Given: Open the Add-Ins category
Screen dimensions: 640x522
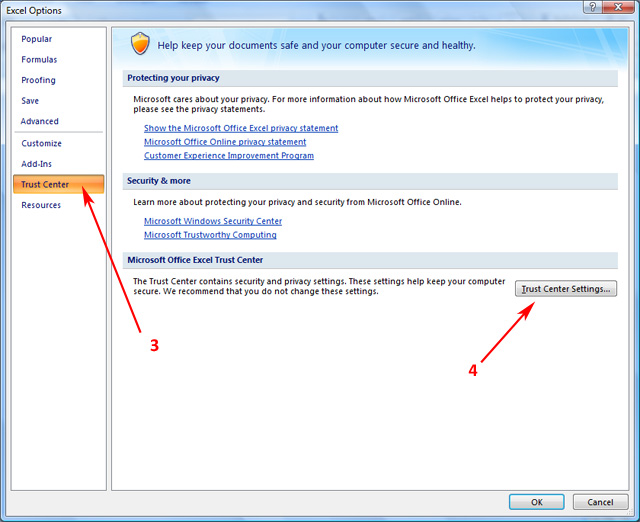Looking at the screenshot, I should (x=37, y=164).
